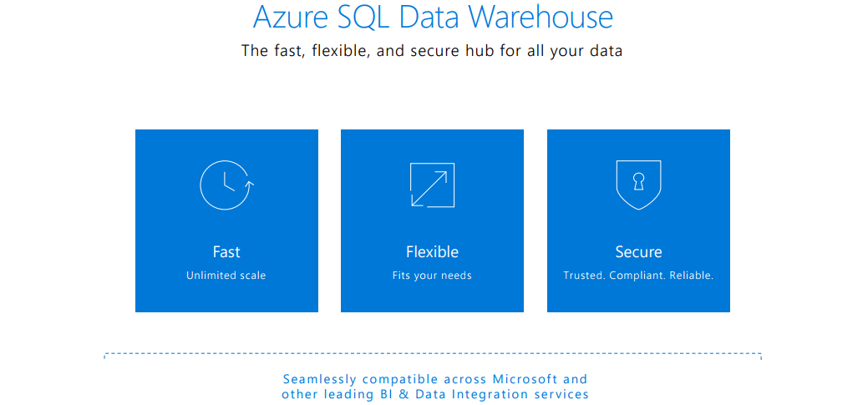Click the clock hands inside the circle

coord(229,182)
